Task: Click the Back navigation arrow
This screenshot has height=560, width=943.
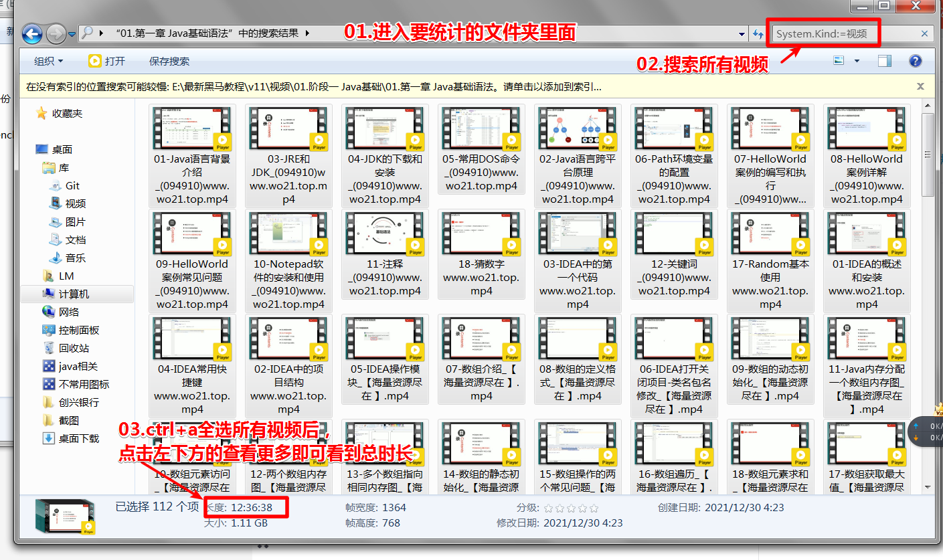Action: click(x=31, y=34)
